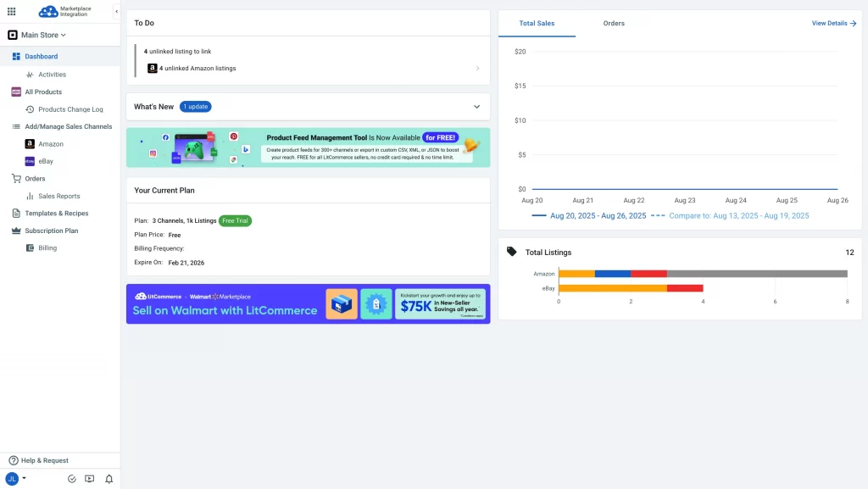The image size is (868, 489).
Task: Expand the What's New section chevron
Action: pos(476,107)
